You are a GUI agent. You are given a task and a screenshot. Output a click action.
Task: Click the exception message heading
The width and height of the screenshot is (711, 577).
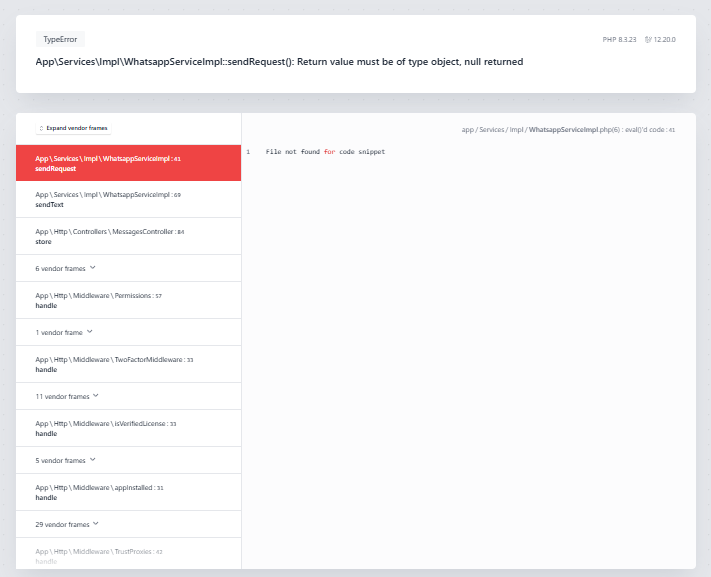[x=279, y=62]
